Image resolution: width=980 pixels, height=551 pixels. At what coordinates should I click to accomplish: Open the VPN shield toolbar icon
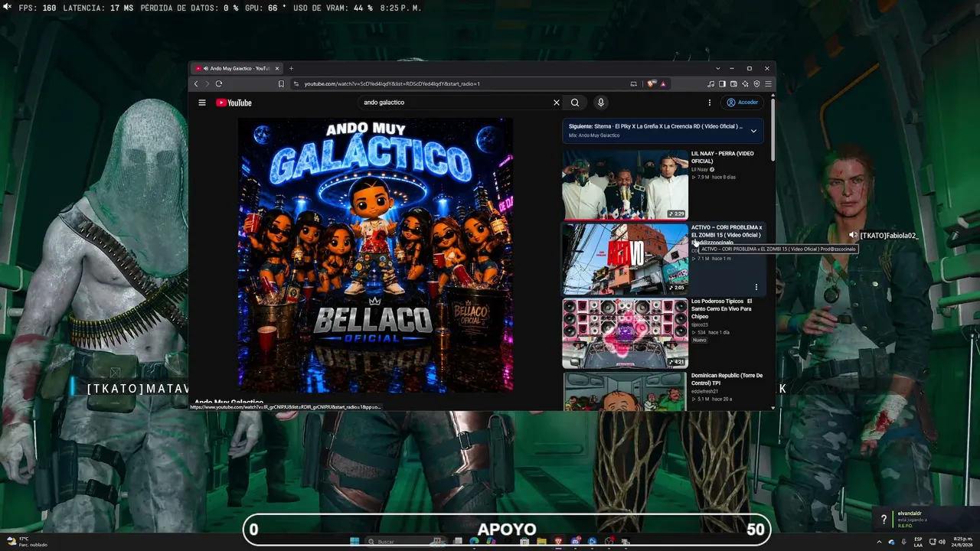click(756, 83)
